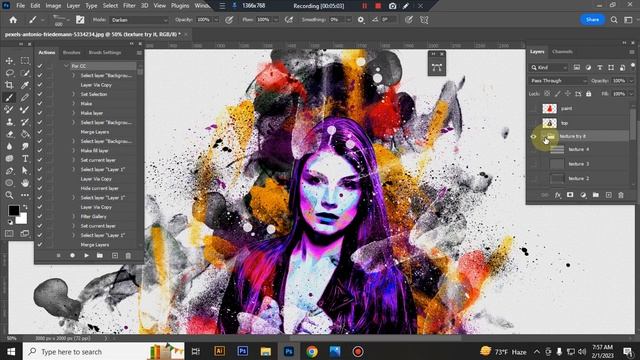Open the Mode Darken dropdown
This screenshot has height=360, width=640.
[x=139, y=20]
